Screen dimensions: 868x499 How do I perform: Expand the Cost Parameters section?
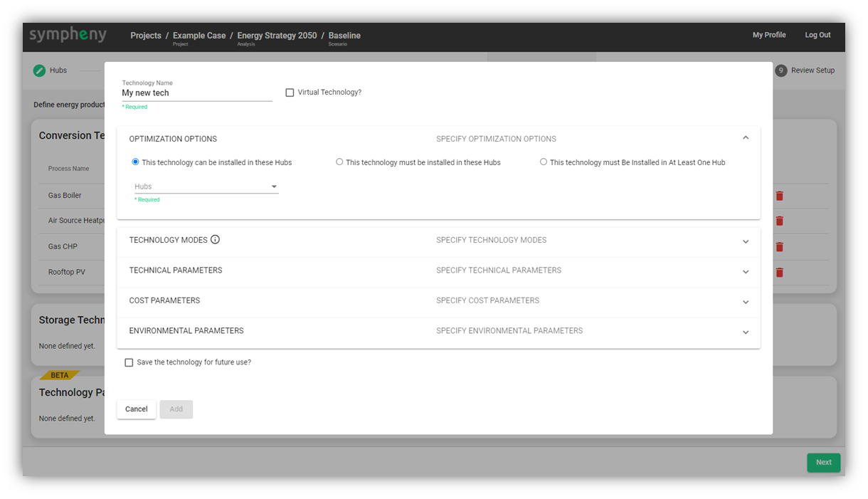coord(745,301)
